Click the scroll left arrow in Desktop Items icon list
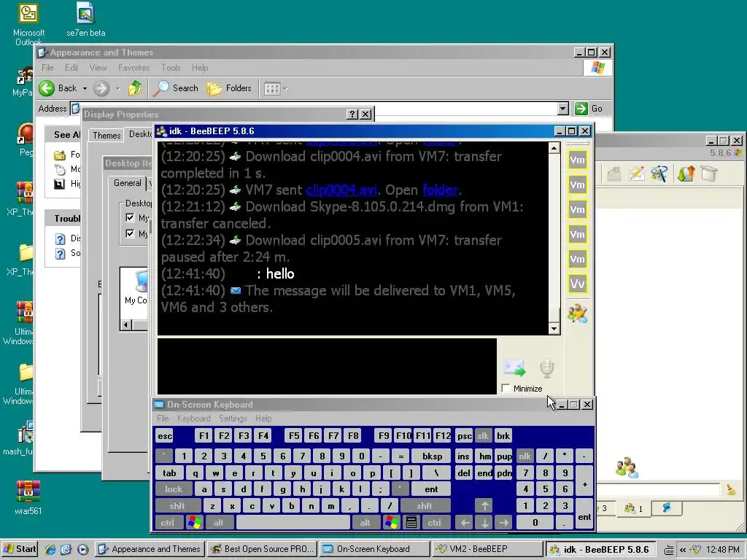The image size is (747, 560). pos(126,324)
